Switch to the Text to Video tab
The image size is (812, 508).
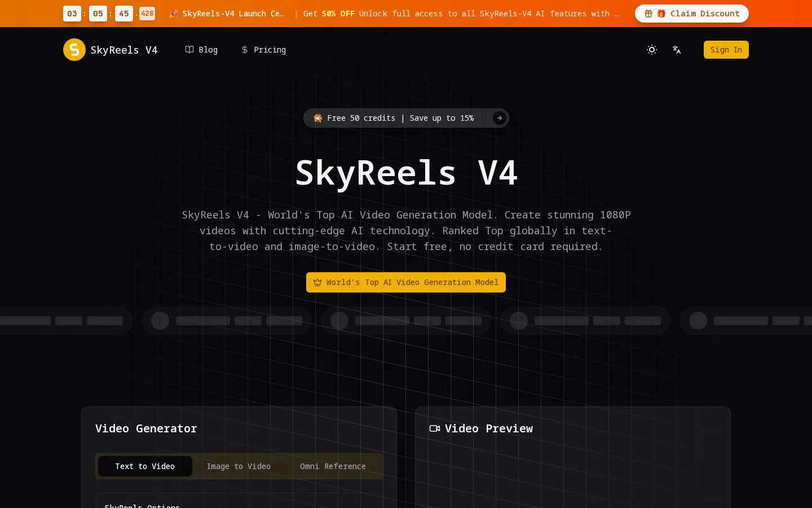coord(145,466)
